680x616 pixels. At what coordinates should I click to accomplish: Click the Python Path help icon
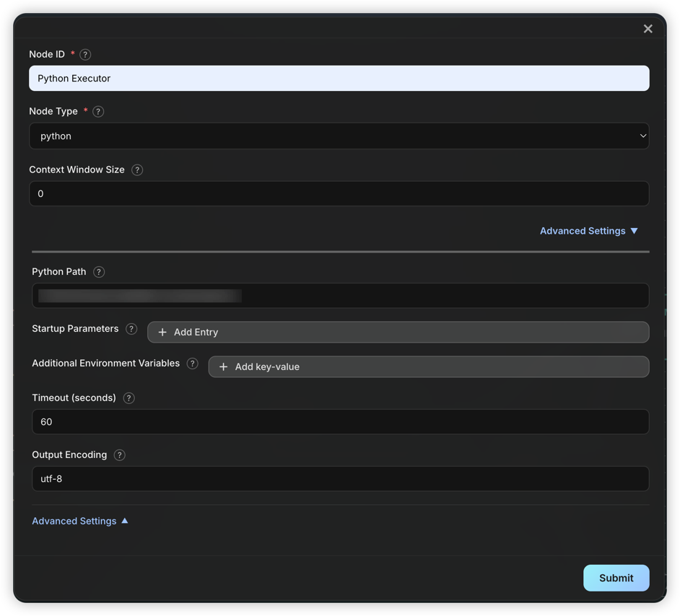click(x=99, y=272)
